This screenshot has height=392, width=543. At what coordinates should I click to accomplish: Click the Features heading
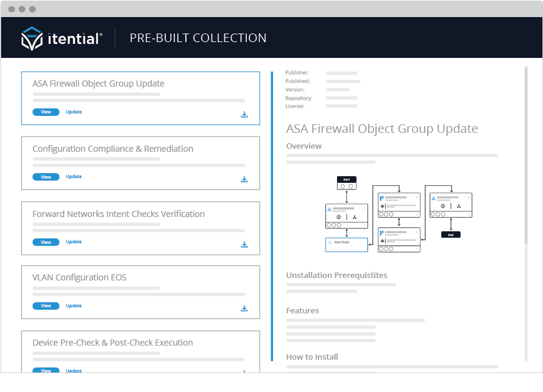click(302, 311)
